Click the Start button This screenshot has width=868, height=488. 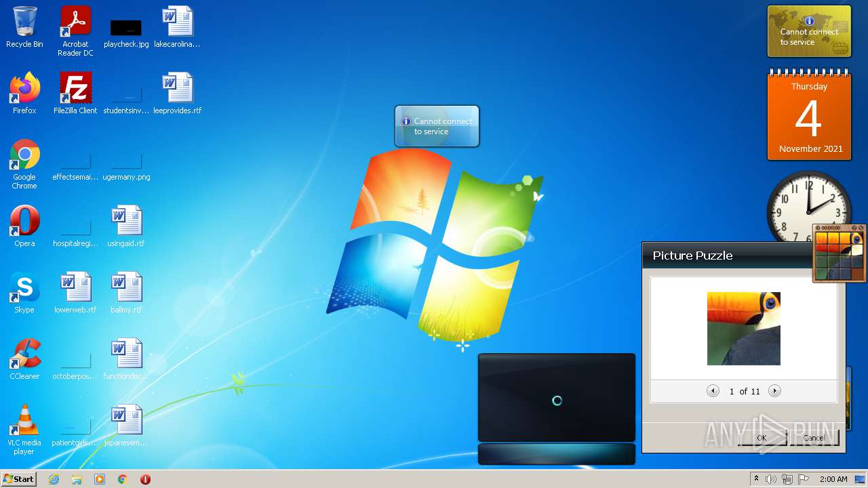click(x=18, y=479)
